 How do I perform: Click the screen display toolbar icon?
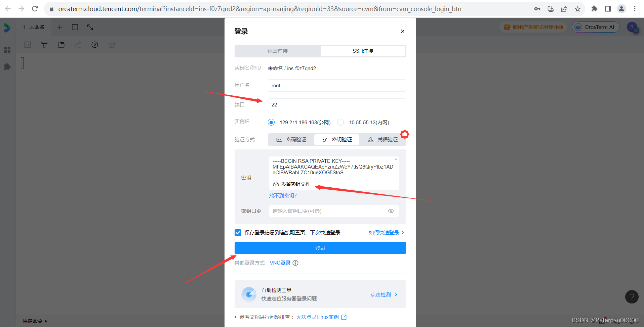[112, 45]
